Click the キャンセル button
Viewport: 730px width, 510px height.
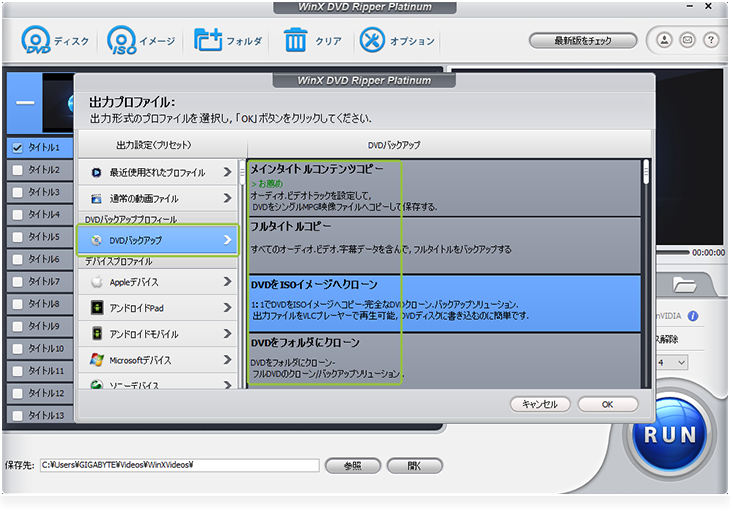tap(540, 404)
